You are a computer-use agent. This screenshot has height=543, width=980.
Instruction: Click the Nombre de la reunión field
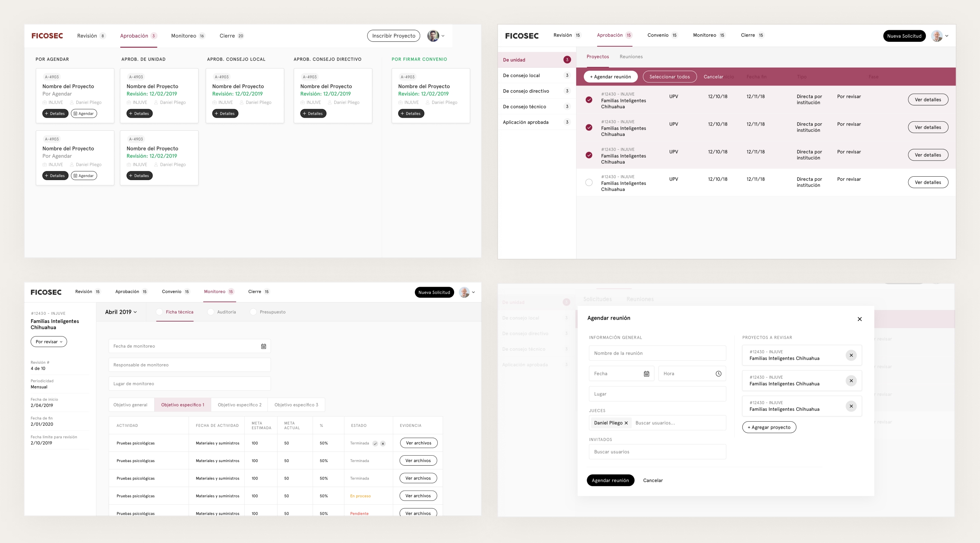[x=657, y=353]
